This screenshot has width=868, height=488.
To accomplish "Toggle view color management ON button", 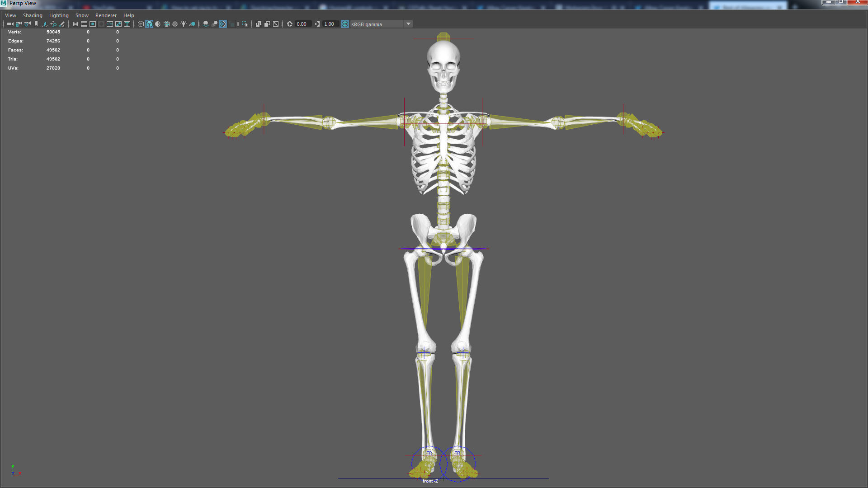I will (345, 24).
